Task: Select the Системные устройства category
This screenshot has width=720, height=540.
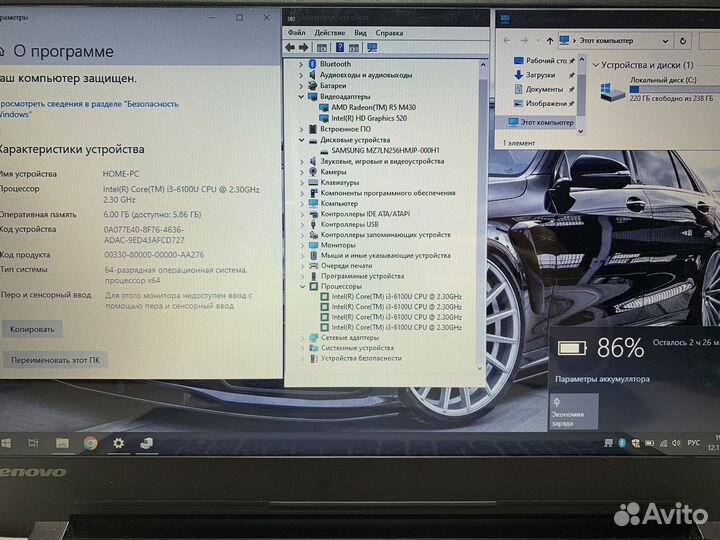Action: pos(357,348)
